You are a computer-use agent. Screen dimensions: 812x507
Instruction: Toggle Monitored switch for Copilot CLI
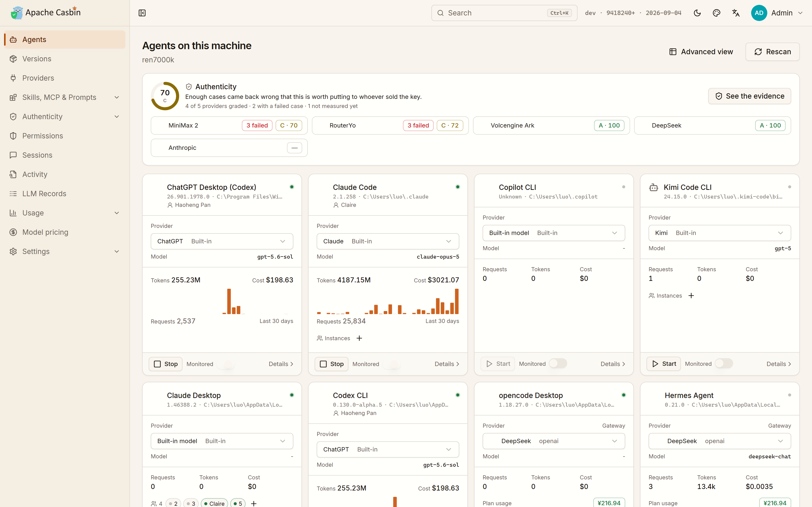558,364
